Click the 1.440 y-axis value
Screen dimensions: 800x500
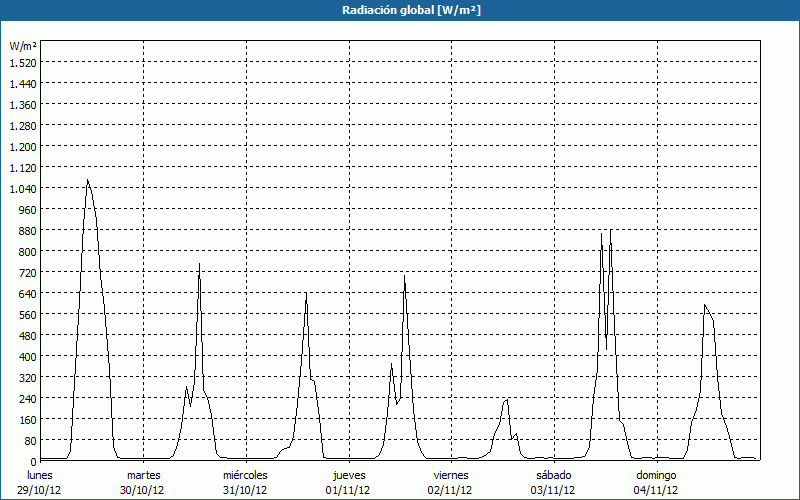pos(23,84)
